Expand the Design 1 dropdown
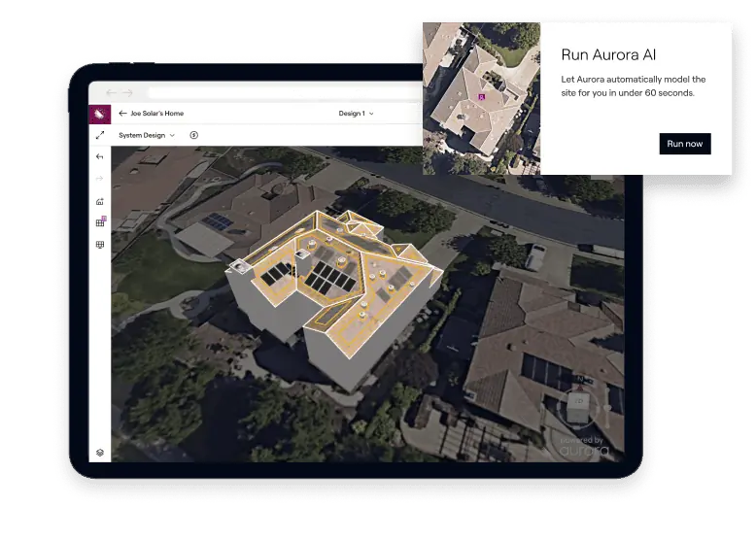This screenshot has height=541, width=756. pyautogui.click(x=356, y=114)
